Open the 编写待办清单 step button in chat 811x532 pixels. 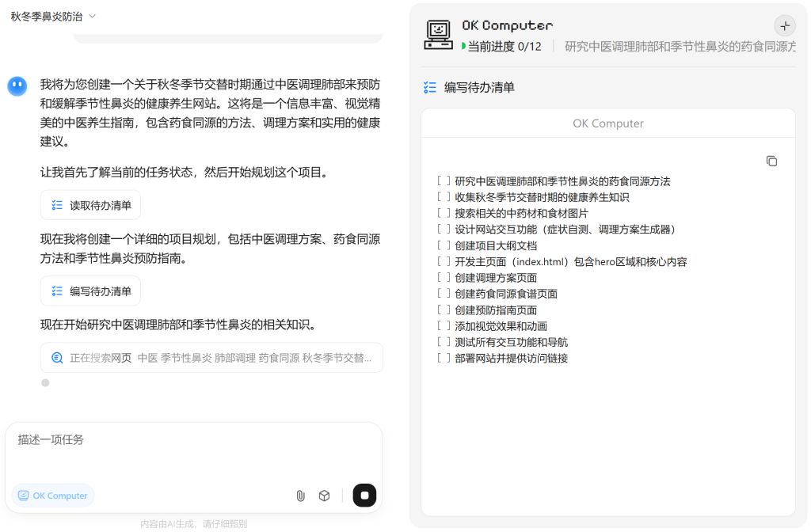click(90, 291)
